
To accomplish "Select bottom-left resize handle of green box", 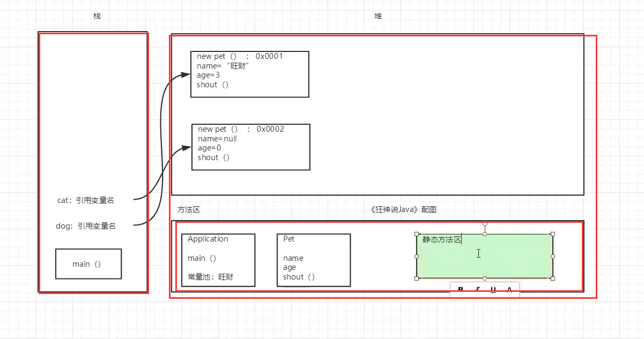I will tap(417, 278).
